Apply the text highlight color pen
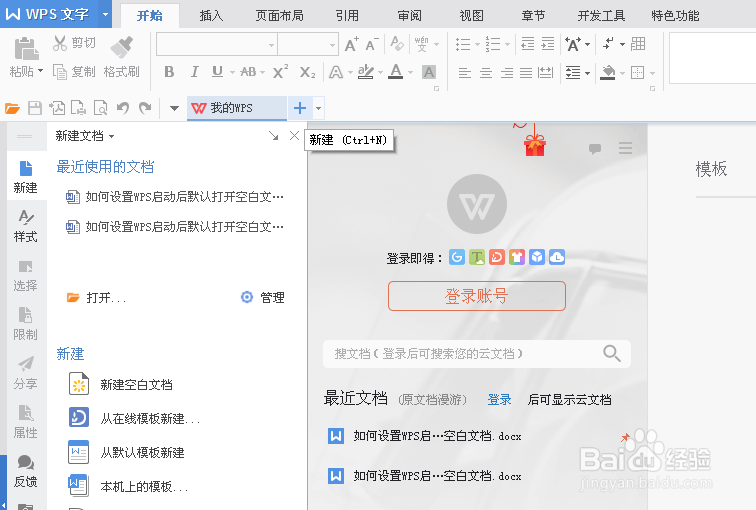Screen dimensions: 756x510 tap(366, 72)
